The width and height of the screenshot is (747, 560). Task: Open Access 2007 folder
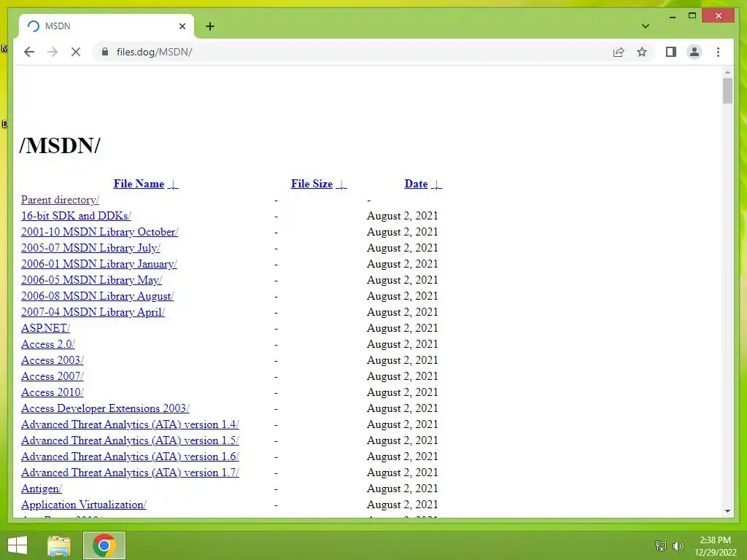pyautogui.click(x=53, y=376)
